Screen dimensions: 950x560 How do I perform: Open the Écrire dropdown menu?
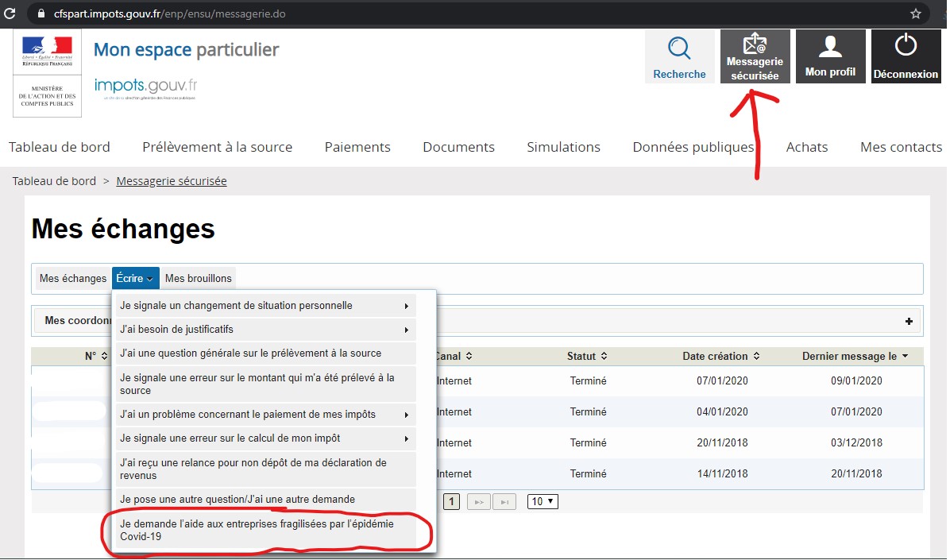pos(135,278)
